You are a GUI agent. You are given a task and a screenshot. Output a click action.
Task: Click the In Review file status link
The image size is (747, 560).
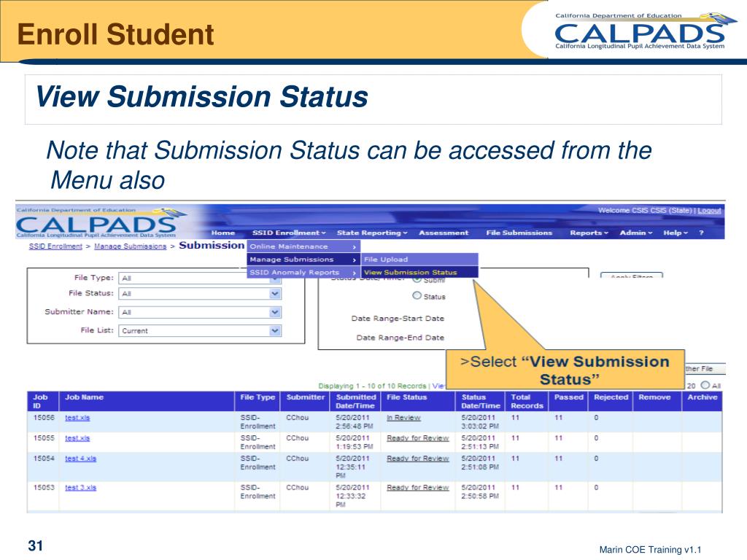pyautogui.click(x=403, y=418)
